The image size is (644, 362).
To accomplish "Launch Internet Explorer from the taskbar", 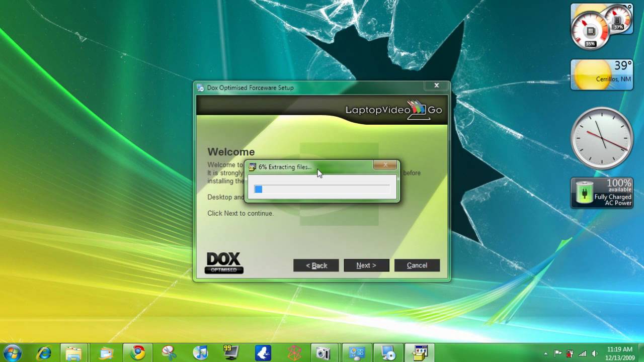I will tap(44, 353).
